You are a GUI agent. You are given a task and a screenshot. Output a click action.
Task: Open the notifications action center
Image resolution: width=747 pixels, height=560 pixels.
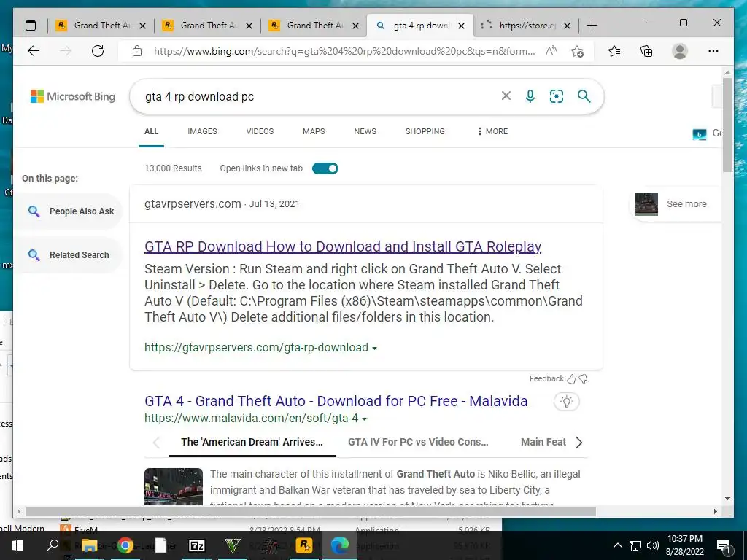[x=723, y=545]
